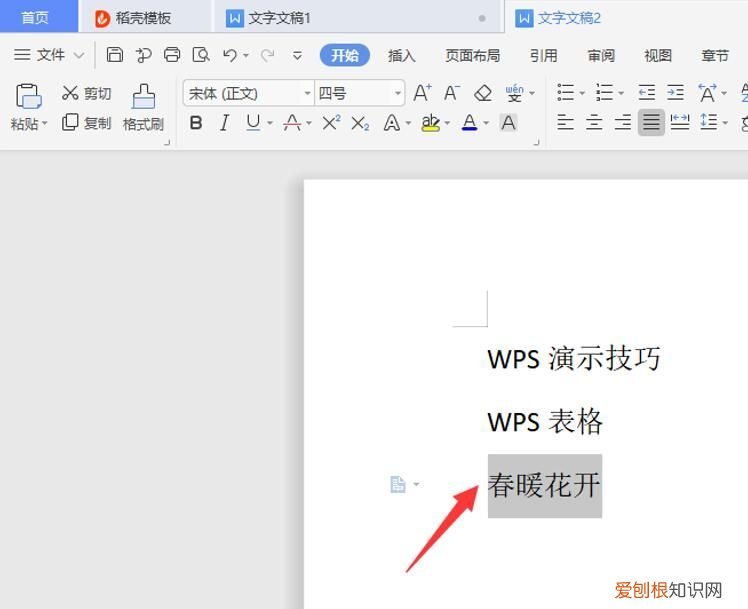Viewport: 748px width, 609px height.
Task: Click the Cut (剪切) scissors button
Action: (86, 93)
